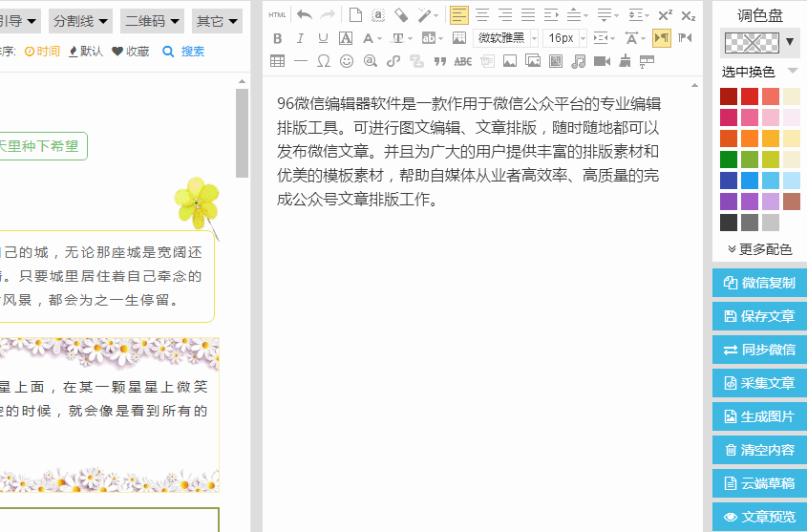This screenshot has width=807, height=532.
Task: Sort templates by 时间
Action: click(43, 52)
